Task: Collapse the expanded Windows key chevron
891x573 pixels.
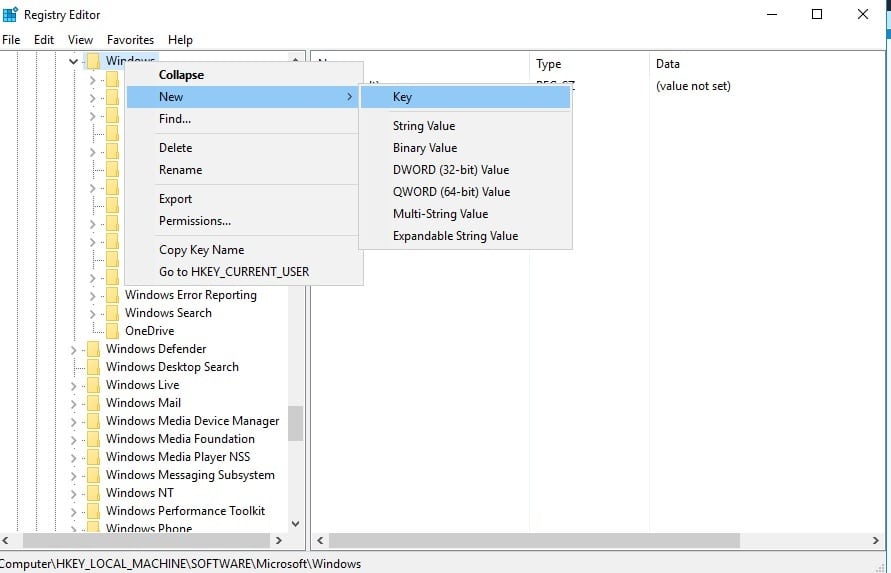Action: click(x=74, y=62)
